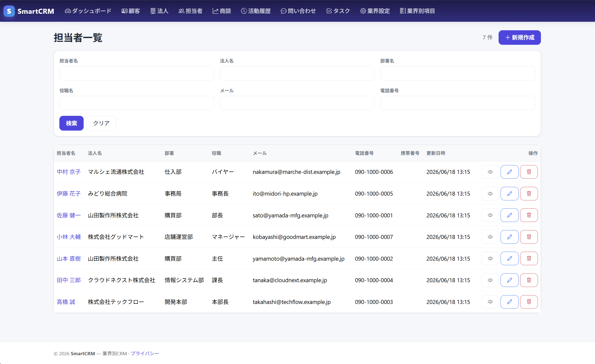Open the 佐藤 健一 contact link
This screenshot has height=364, width=595.
click(x=69, y=215)
